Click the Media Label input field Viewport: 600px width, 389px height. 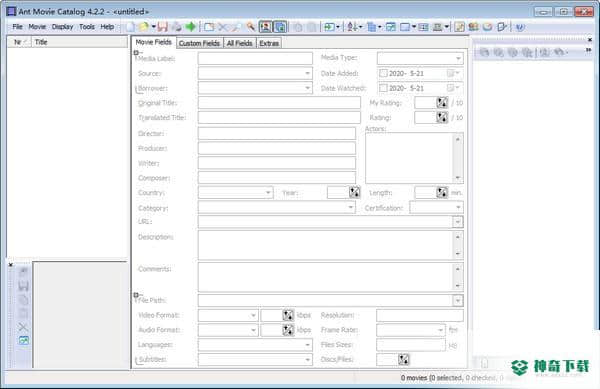click(x=255, y=59)
